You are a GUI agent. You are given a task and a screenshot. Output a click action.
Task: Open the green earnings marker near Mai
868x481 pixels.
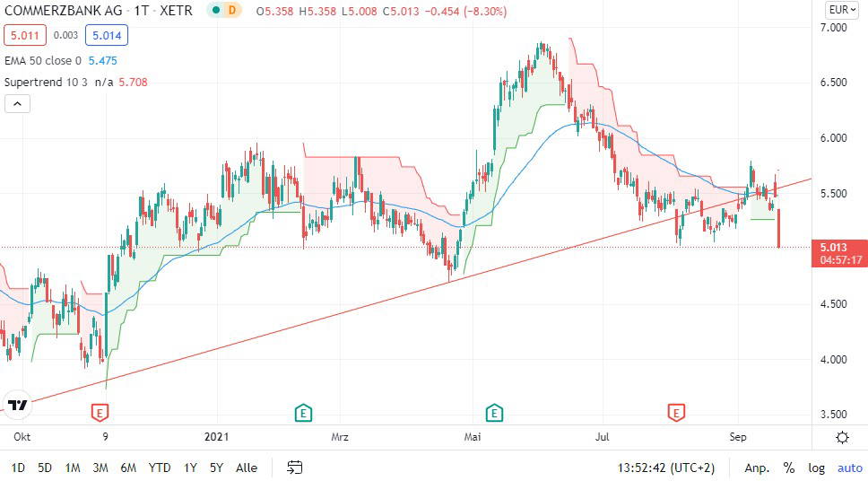point(494,412)
